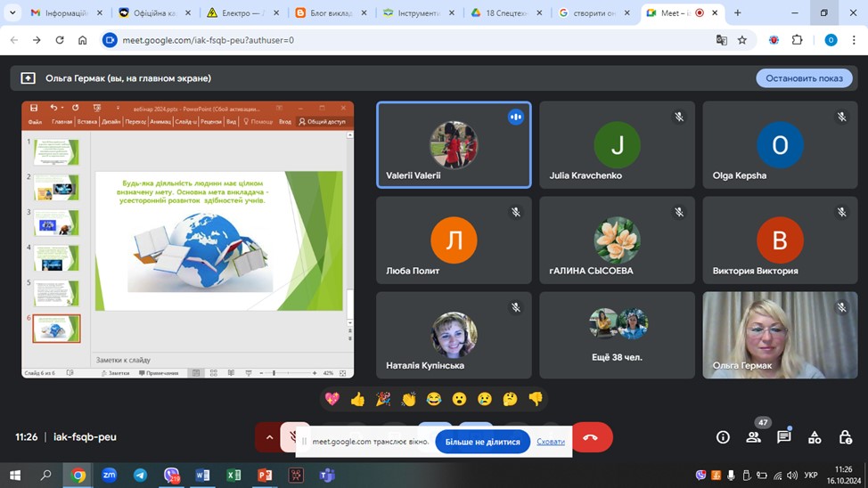
Task: Open the activities panel icon
Action: point(815,437)
